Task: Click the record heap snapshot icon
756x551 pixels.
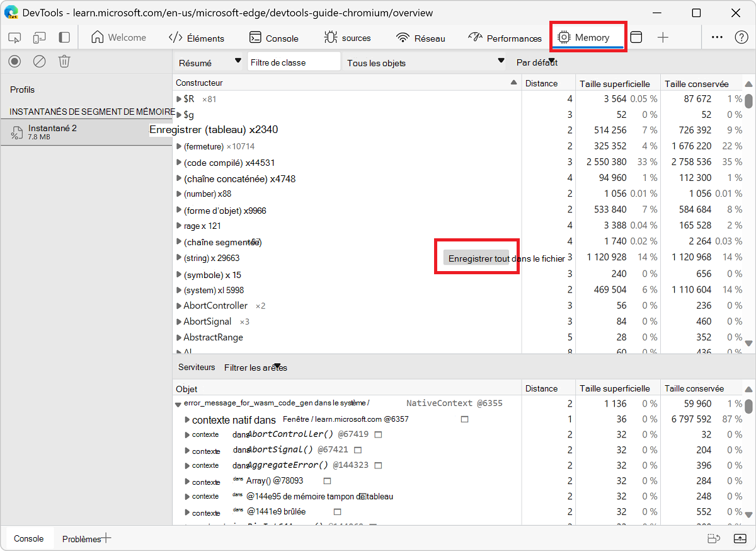Action: coord(14,61)
